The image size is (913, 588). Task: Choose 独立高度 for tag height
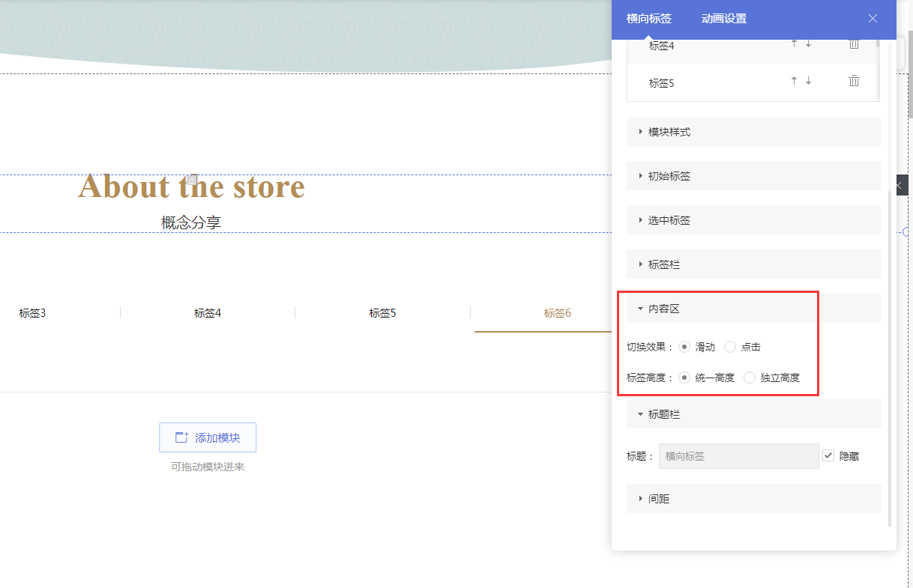tap(750, 378)
